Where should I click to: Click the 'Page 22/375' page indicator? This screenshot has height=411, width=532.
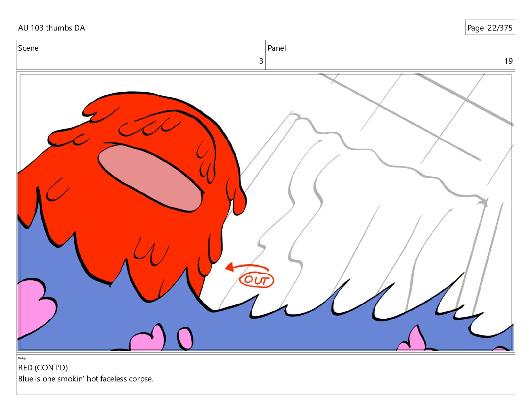point(490,28)
